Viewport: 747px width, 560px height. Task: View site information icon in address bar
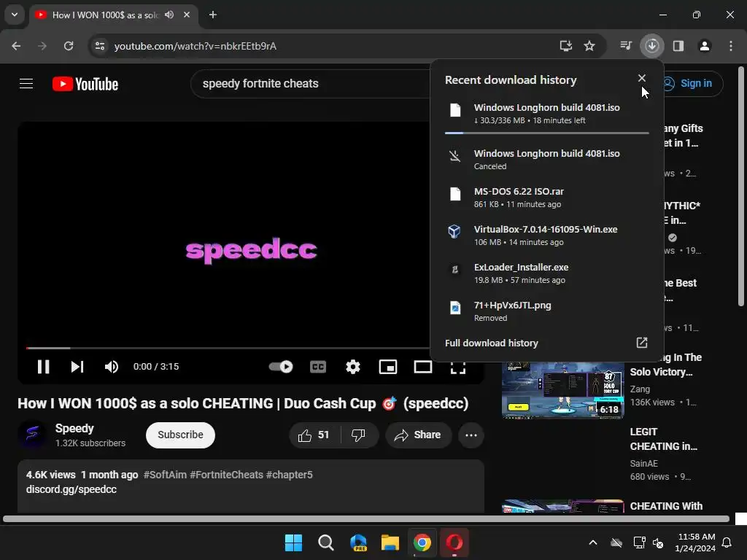click(x=99, y=46)
